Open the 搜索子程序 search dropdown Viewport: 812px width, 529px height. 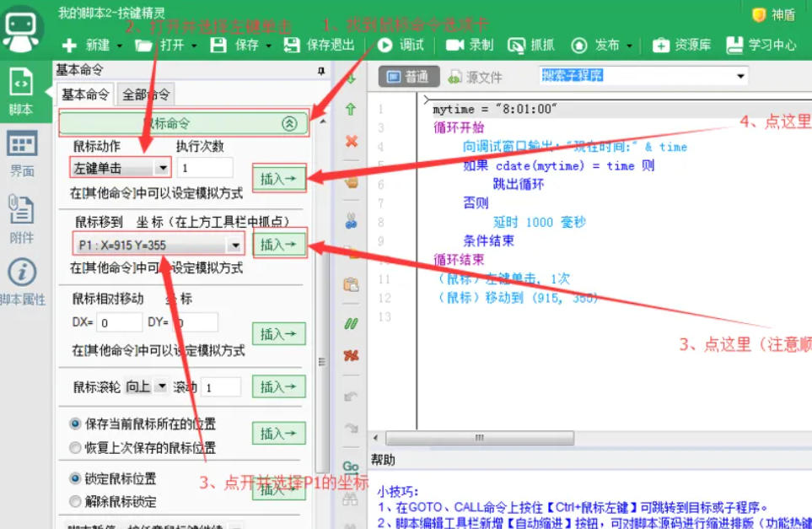(x=740, y=76)
